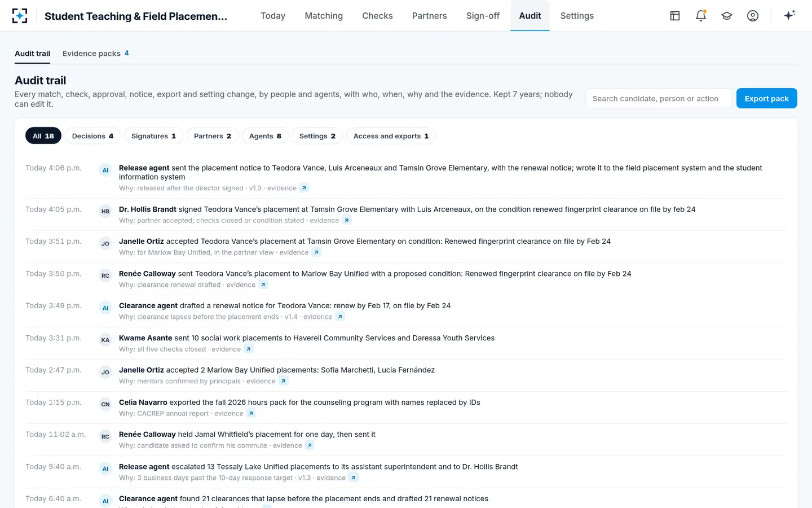Open evidence link for 3:51 p.m. Janelle Ortiz entry
This screenshot has width=812, height=508.
tap(316, 252)
